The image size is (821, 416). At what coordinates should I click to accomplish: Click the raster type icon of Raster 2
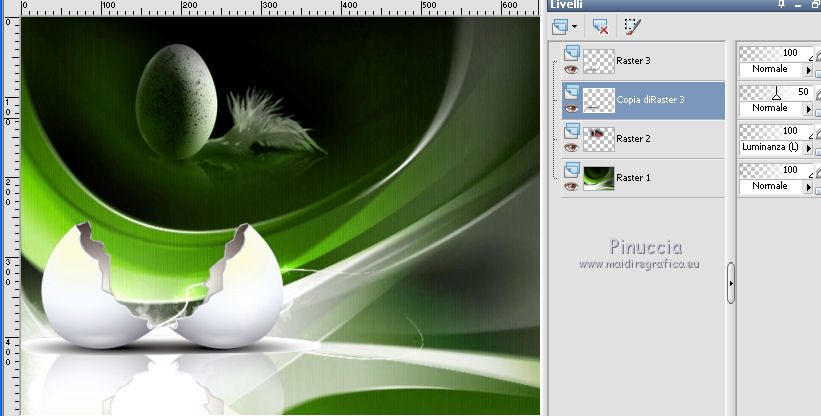572,130
